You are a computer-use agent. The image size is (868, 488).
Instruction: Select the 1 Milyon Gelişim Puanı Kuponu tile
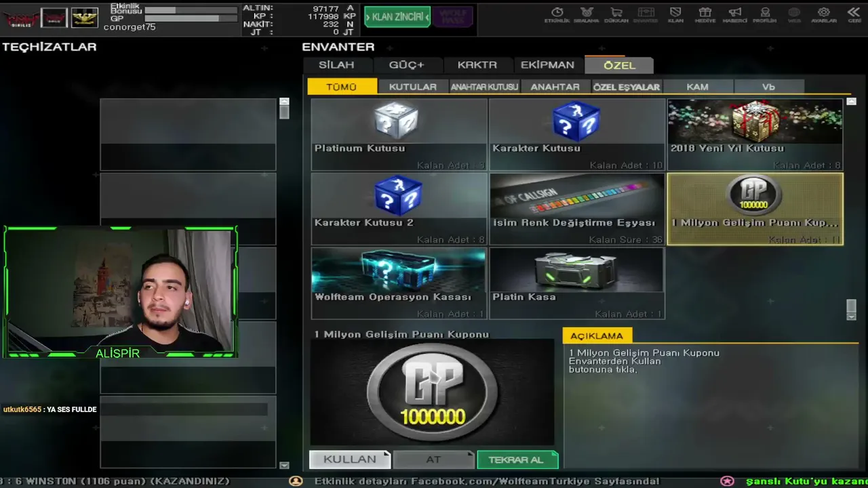click(755, 209)
